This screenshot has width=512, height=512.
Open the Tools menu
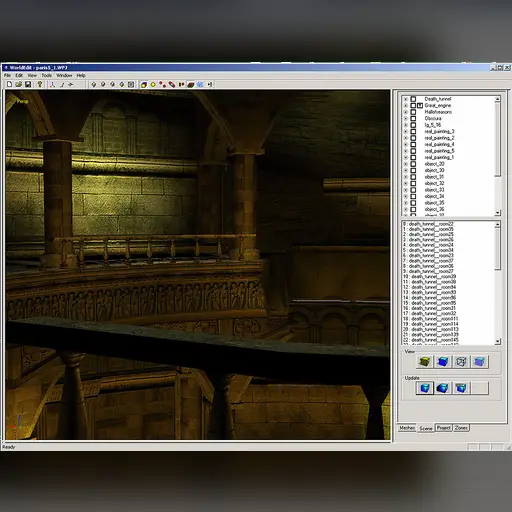[x=47, y=75]
